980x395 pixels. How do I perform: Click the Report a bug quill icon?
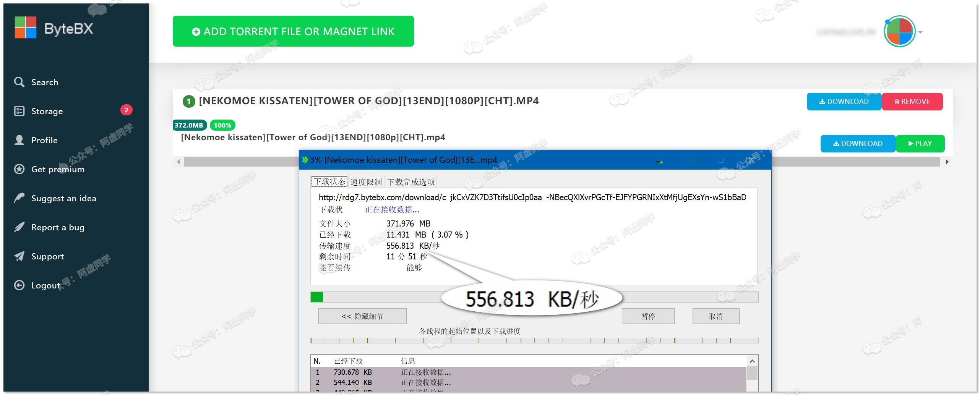tap(19, 227)
